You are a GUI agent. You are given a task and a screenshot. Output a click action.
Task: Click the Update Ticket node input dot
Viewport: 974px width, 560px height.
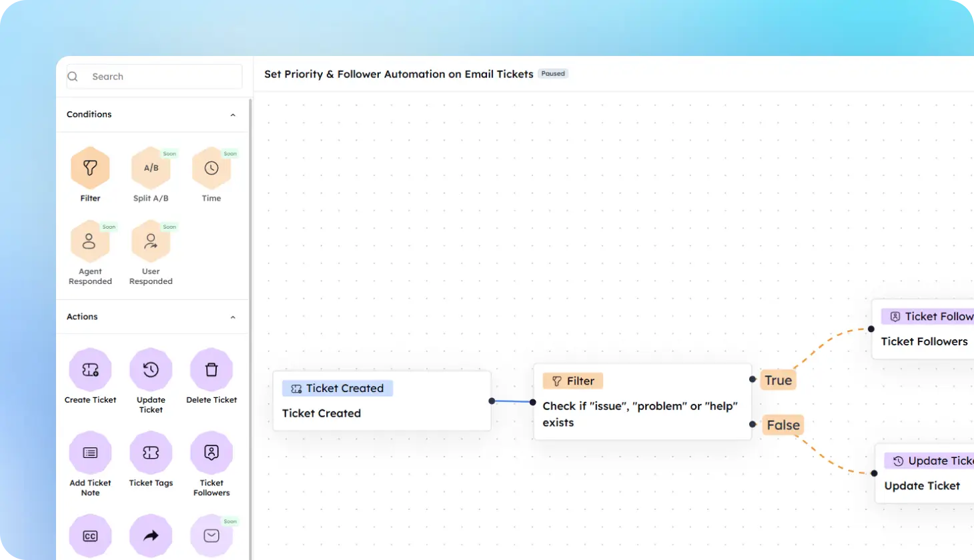coord(874,473)
